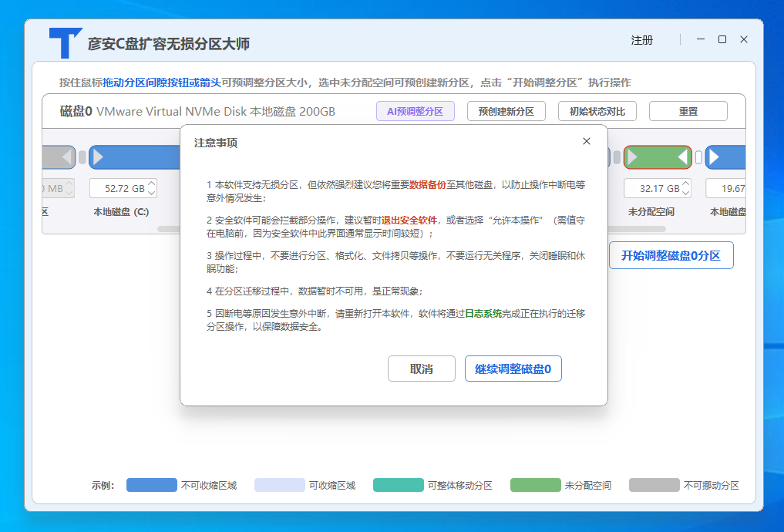This screenshot has height=532, width=784.
Task: Click the pale 可收缩区域 legend swatch
Action: [x=280, y=485]
